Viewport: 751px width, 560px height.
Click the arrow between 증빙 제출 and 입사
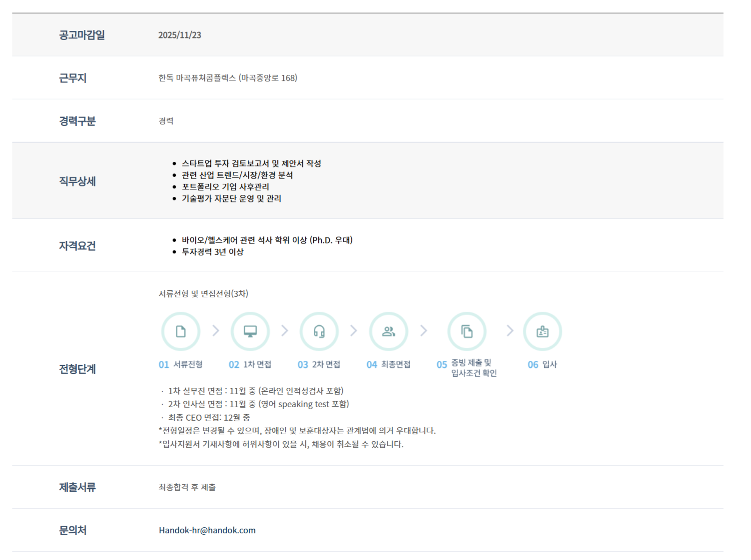pos(510,331)
